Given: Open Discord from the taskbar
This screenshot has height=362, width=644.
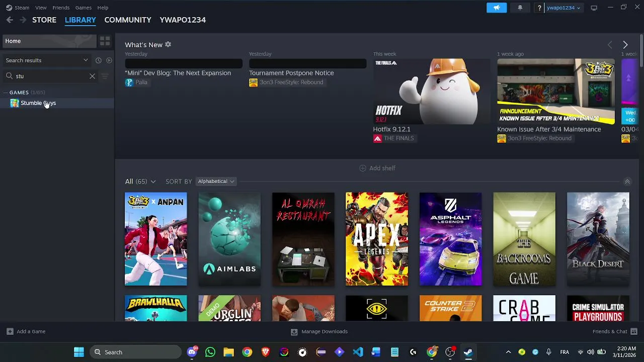Looking at the screenshot, I should (192, 352).
